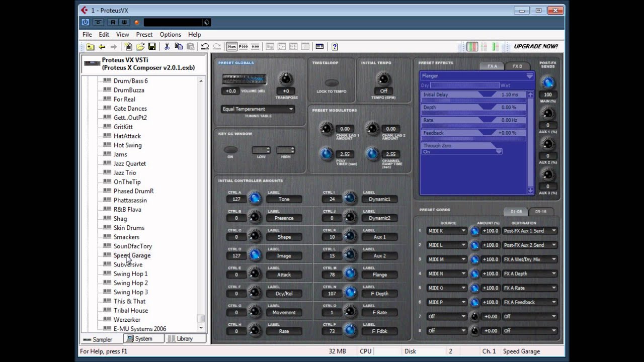
Task: Click the CTRL A Tone knob
Action: click(255, 199)
